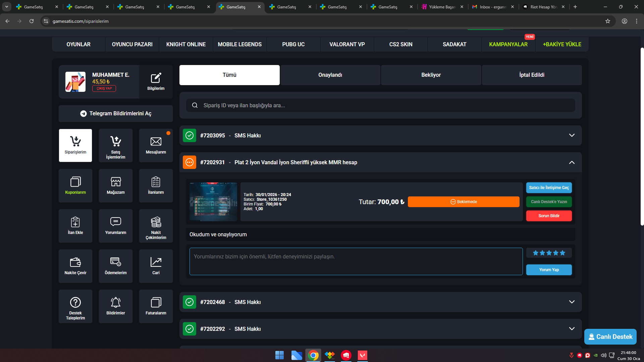Image resolution: width=644 pixels, height=362 pixels.
Task: Open the VALORANT VP menu item
Action: [347, 44]
